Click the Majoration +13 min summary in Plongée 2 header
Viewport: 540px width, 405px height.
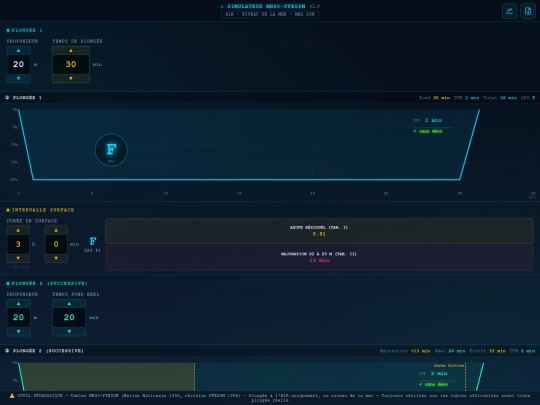click(405, 351)
